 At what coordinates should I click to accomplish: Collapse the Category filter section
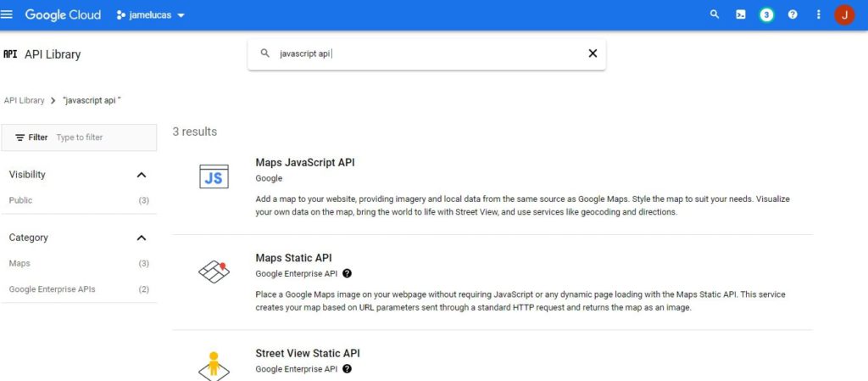pyautogui.click(x=142, y=238)
